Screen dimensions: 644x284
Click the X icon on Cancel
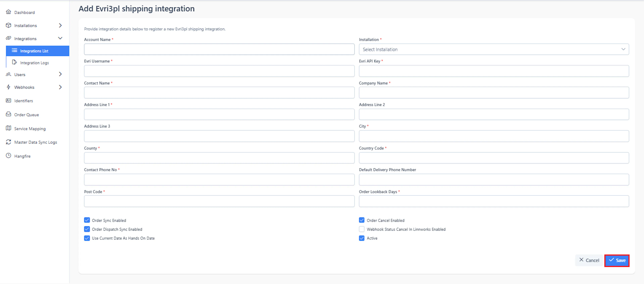pos(581,260)
